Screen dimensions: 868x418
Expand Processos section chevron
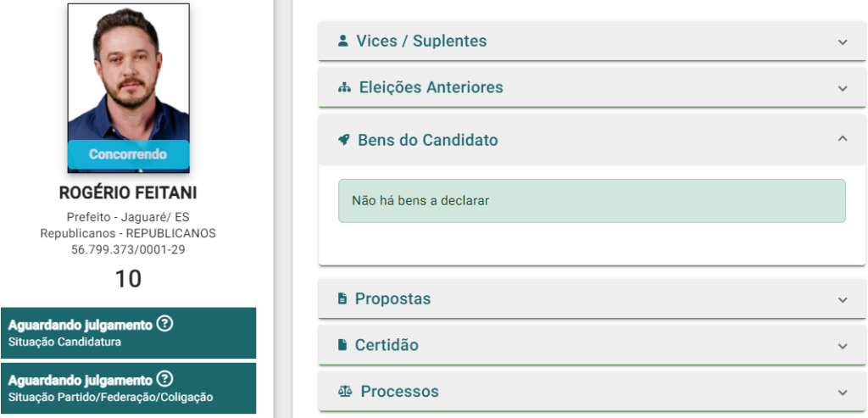click(843, 393)
